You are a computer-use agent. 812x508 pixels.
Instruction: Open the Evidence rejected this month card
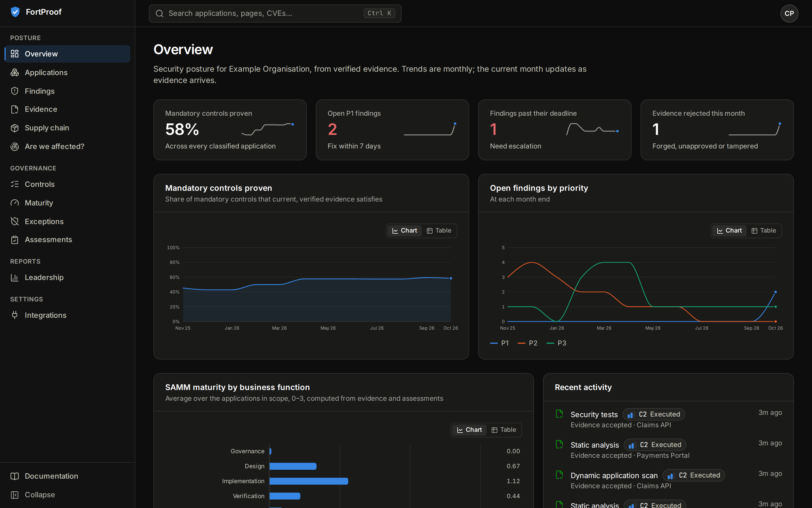click(717, 130)
